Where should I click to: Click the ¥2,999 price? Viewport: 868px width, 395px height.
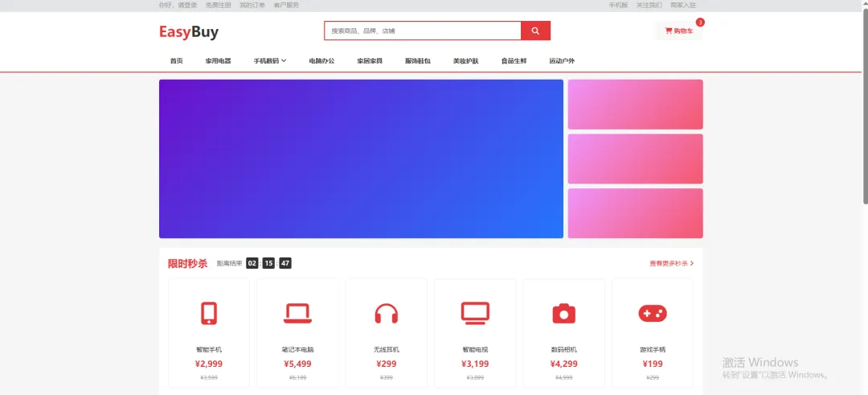click(x=209, y=364)
